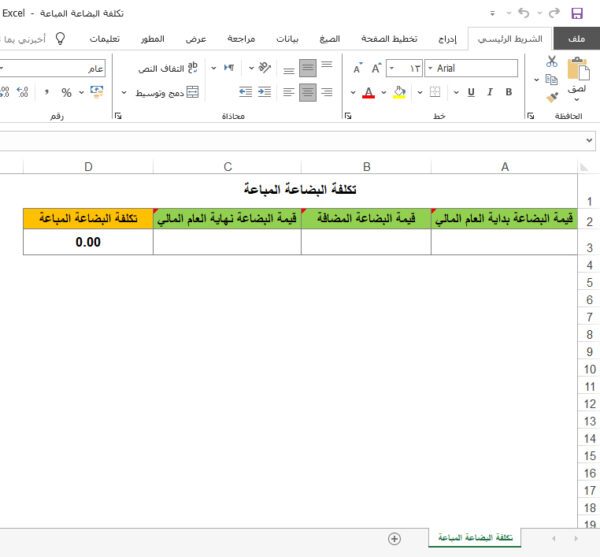Select the تكلفة البضاعة المباعة sheet tab
Viewport: 600px width, 557px height.
pos(475,537)
